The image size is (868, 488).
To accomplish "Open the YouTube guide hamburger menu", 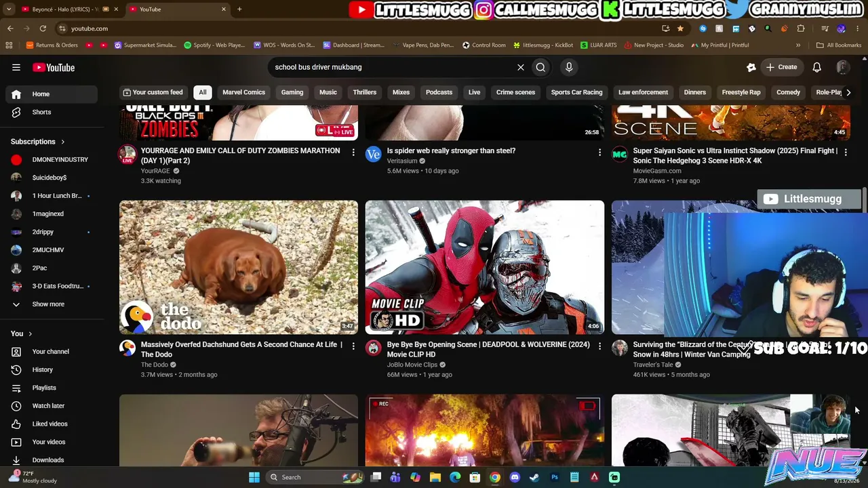I will point(16,67).
